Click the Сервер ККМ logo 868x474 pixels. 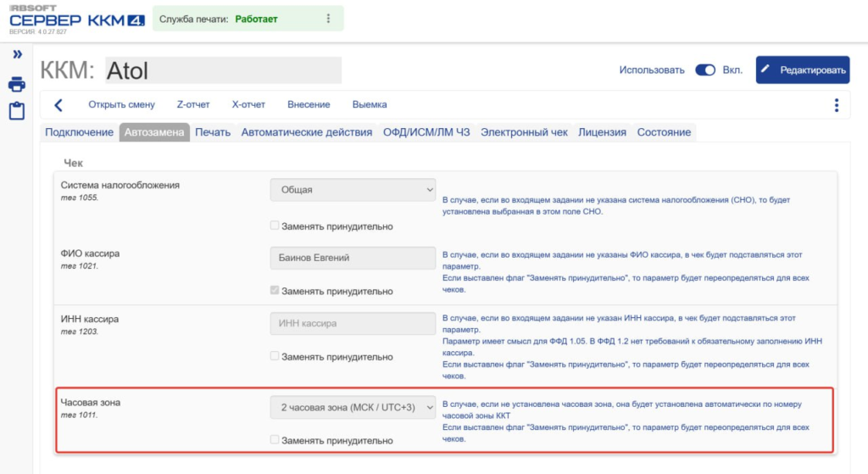point(77,20)
